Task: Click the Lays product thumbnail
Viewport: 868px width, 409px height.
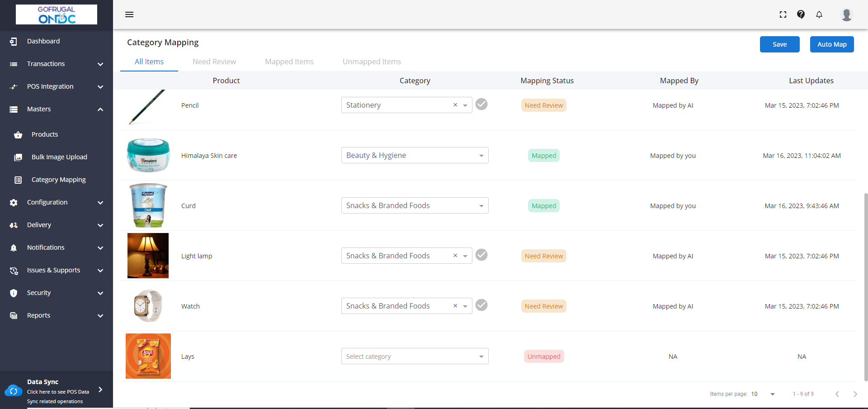Action: 148,356
